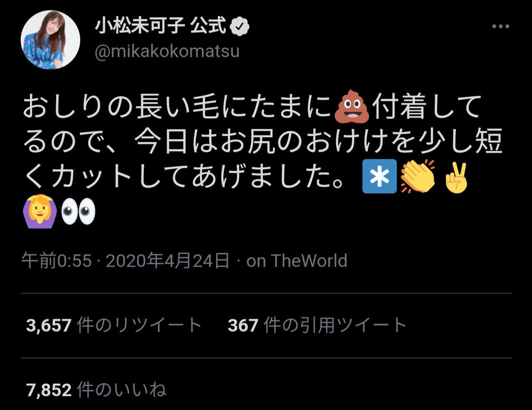Click the clapping hands emoji
The image size is (532, 410).
tap(418, 176)
